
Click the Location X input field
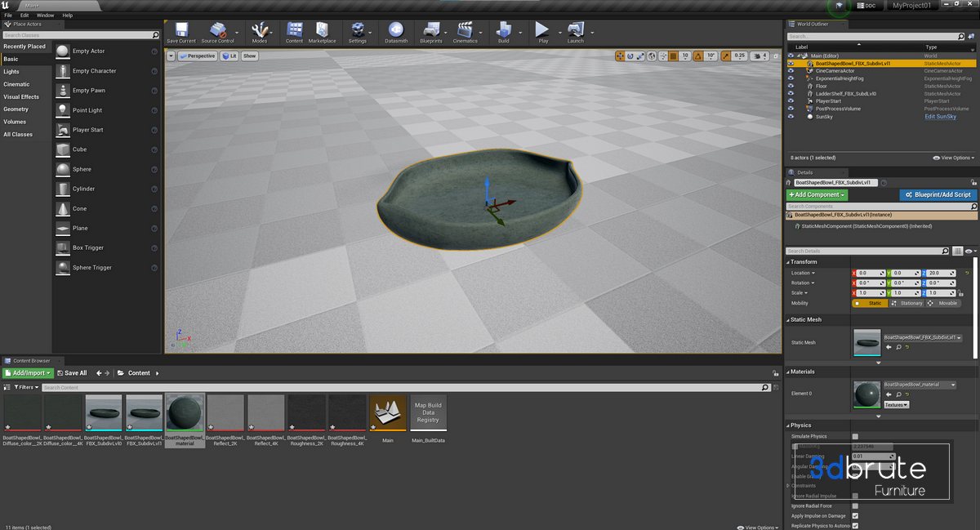click(x=866, y=273)
